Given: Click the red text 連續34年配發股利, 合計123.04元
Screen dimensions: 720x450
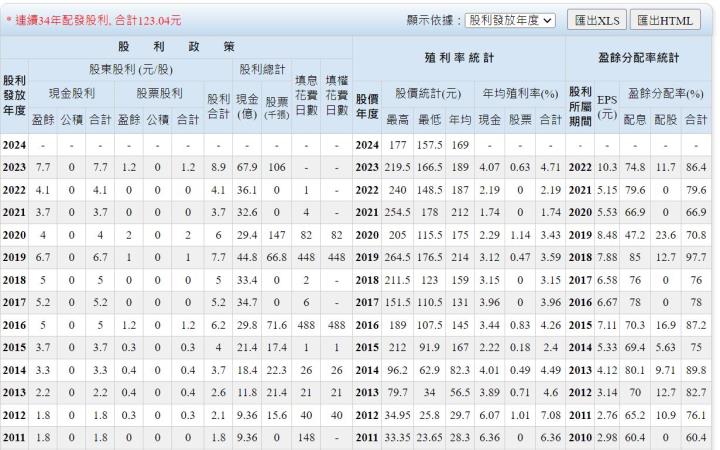Looking at the screenshot, I should tap(98, 20).
